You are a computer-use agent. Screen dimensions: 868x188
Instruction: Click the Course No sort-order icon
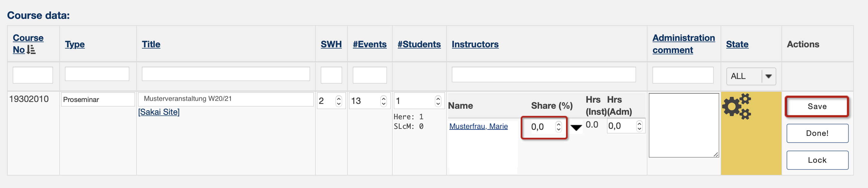[31, 50]
